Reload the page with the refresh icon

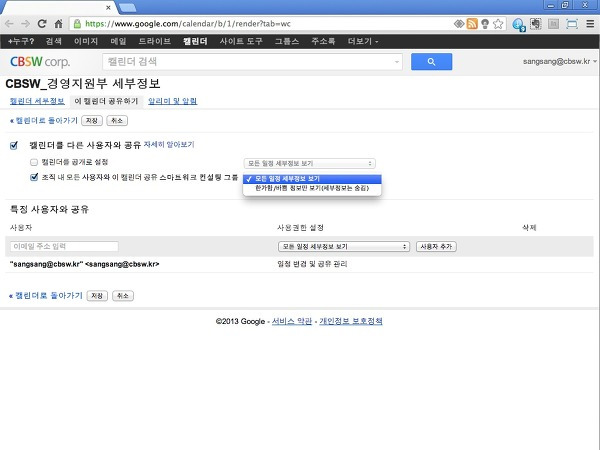coord(42,24)
